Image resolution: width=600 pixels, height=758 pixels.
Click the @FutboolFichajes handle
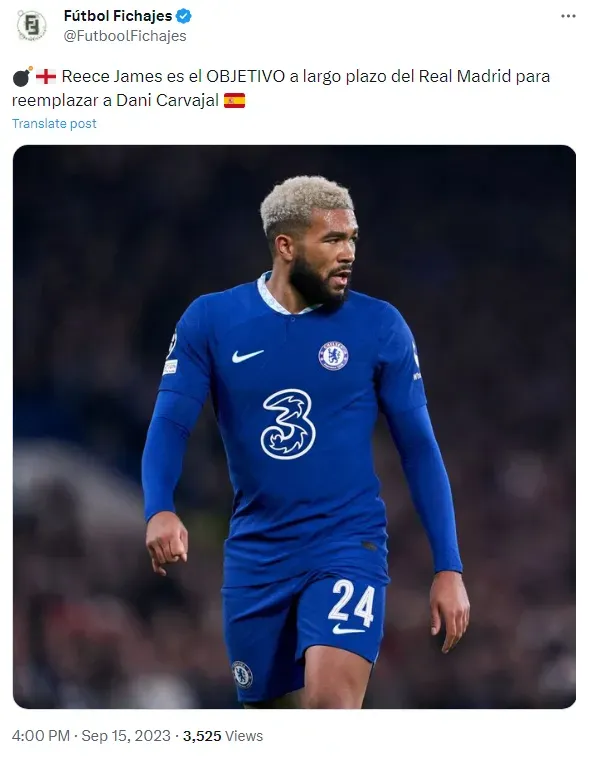[x=125, y=36]
